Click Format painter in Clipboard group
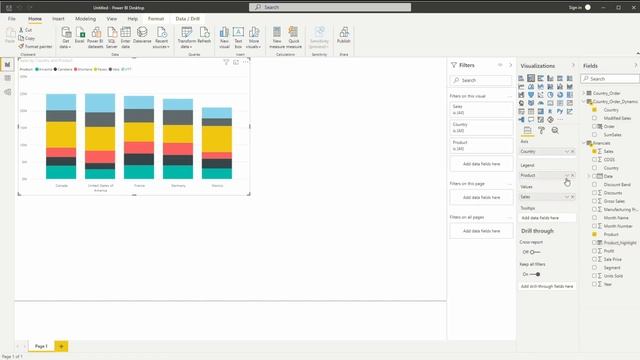 (35, 47)
